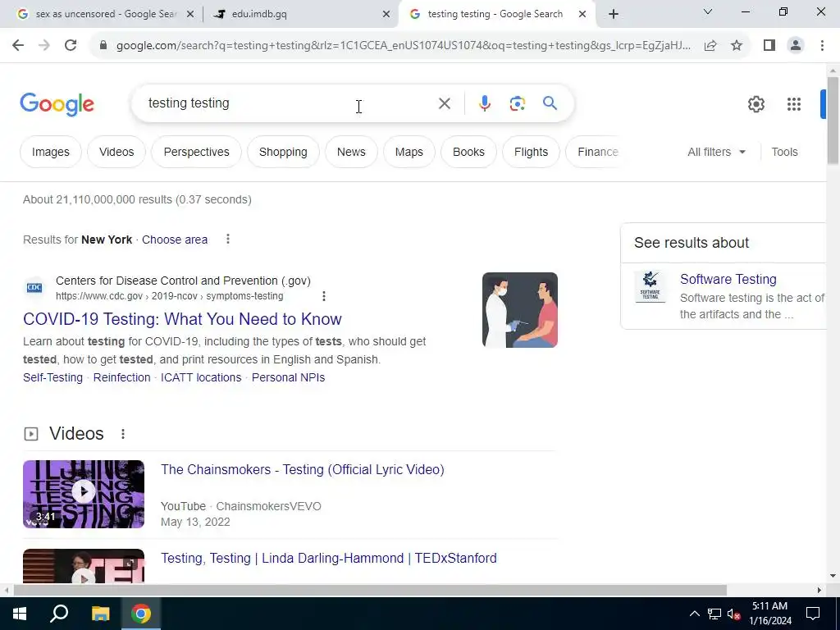Open the Windows notification center
840x630 pixels.
point(813,614)
